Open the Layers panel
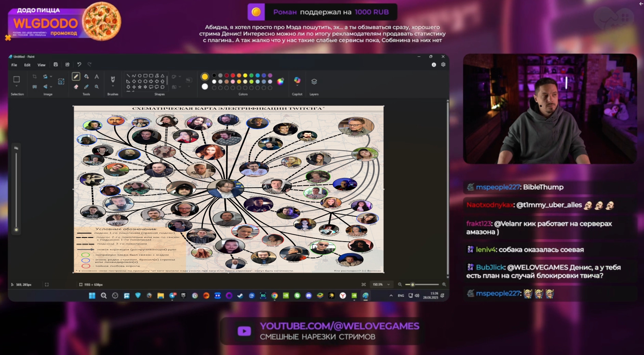 coord(314,81)
